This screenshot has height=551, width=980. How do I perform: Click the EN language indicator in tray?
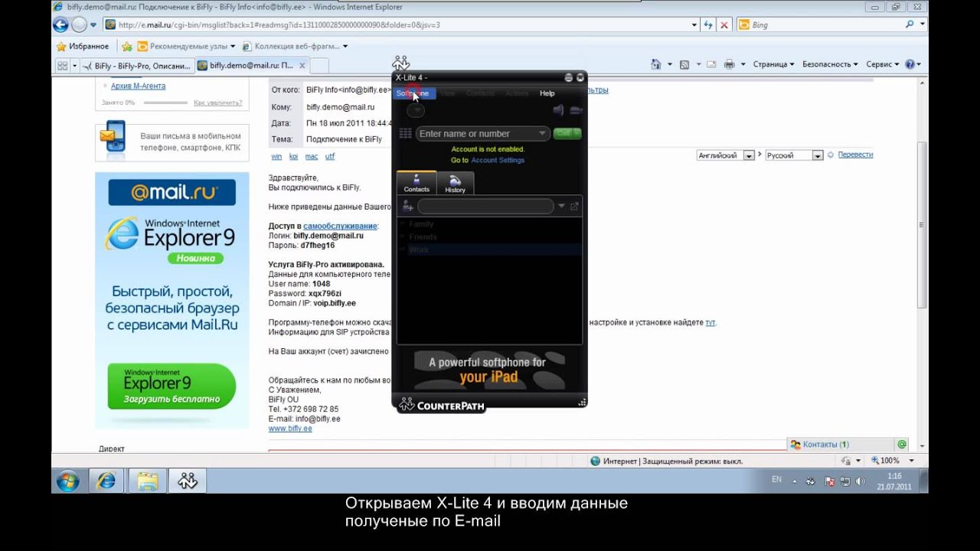(776, 480)
